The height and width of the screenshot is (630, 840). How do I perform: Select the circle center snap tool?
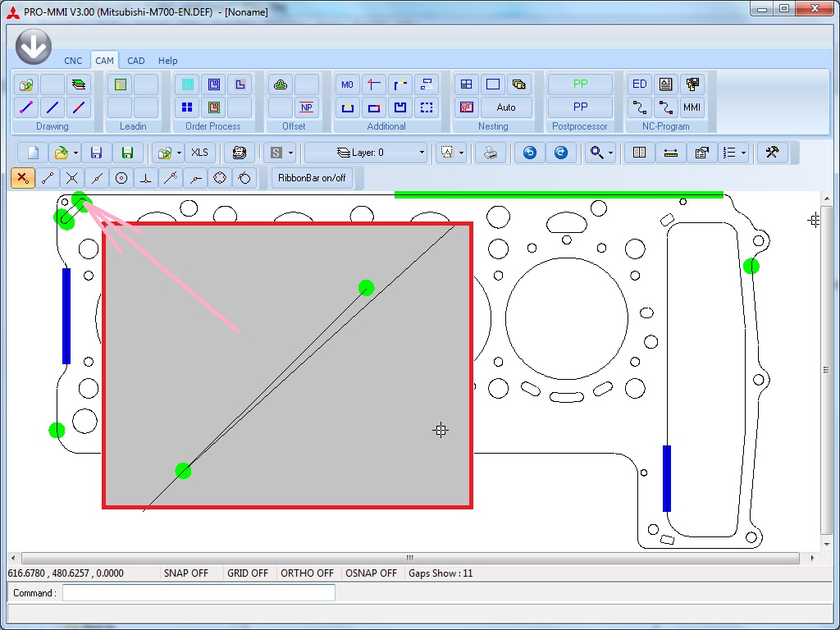121,178
